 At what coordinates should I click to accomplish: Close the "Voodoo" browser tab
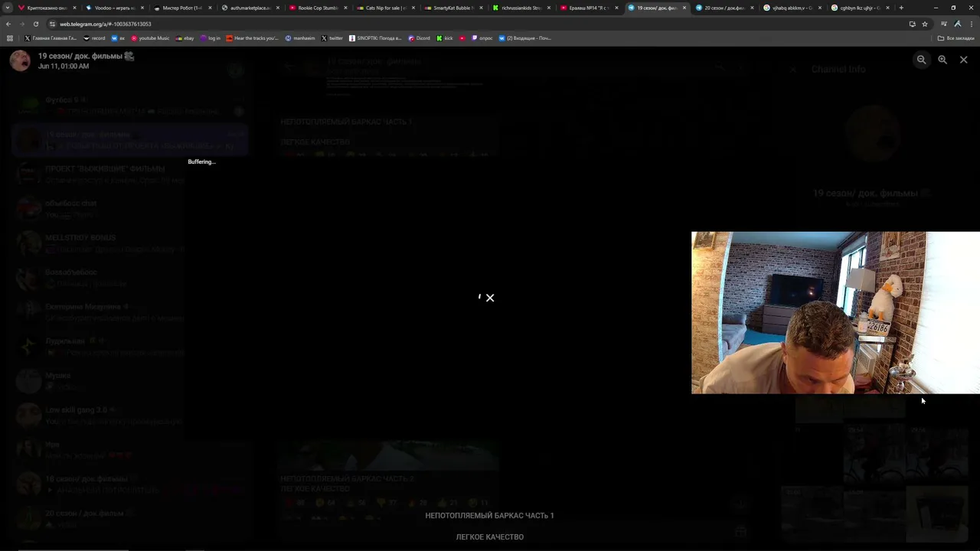click(142, 8)
